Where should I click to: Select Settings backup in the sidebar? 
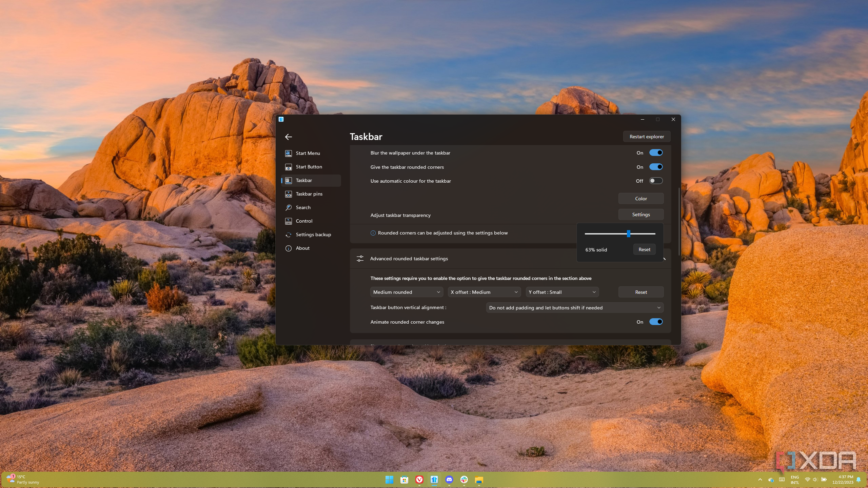(311, 235)
